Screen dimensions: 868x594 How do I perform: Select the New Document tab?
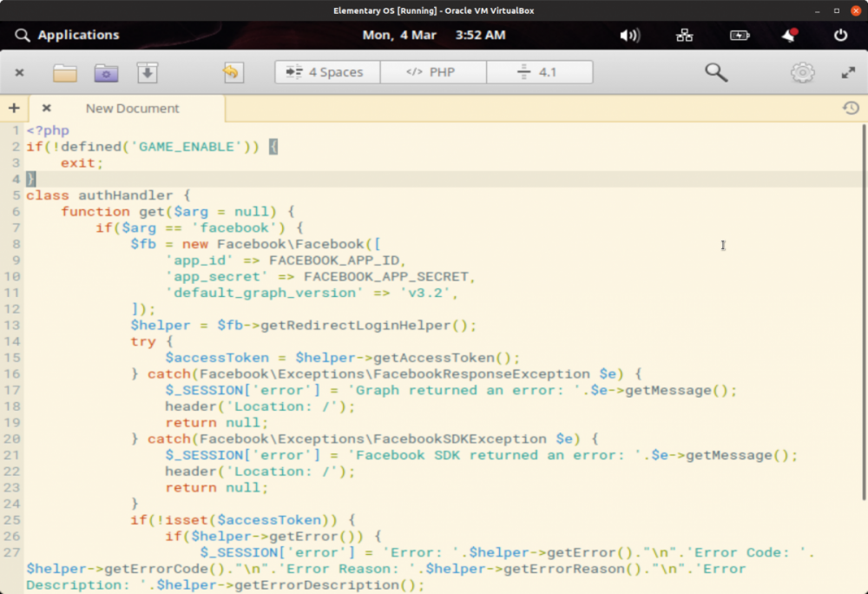[132, 109]
